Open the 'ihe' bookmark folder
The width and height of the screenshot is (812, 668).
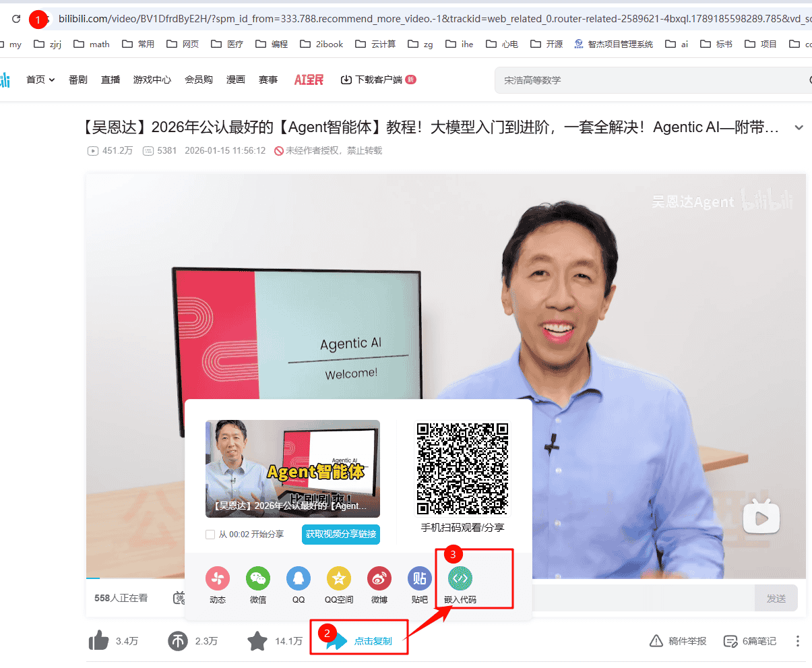460,44
